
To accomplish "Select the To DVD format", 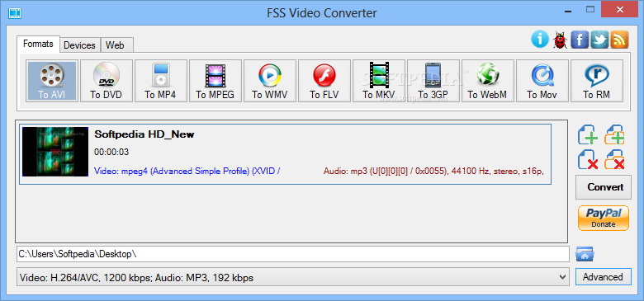I will [107, 81].
